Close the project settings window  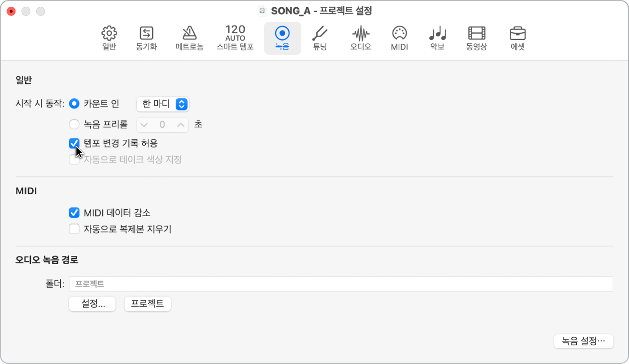pyautogui.click(x=11, y=11)
